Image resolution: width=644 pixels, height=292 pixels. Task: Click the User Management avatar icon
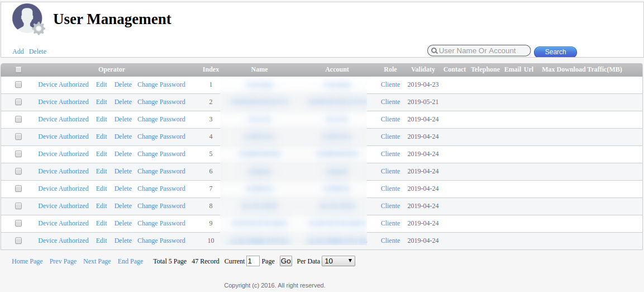[x=28, y=19]
